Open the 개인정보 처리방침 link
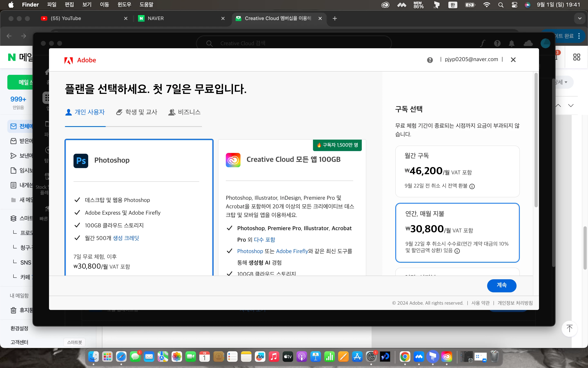The height and width of the screenshot is (368, 588). 515,303
